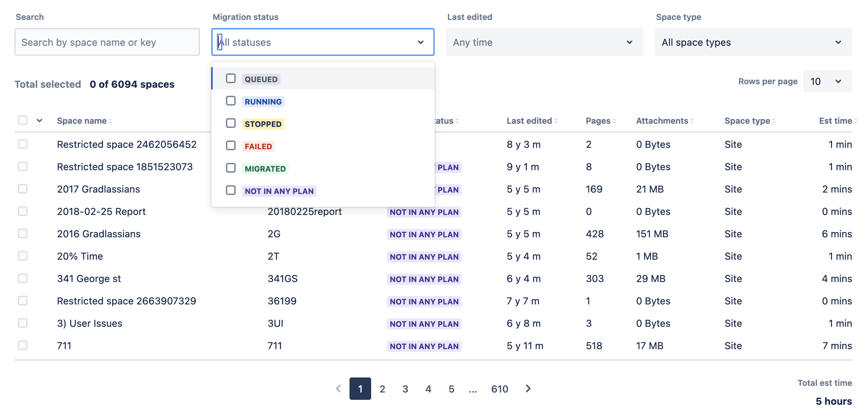868x418 pixels.
Task: Select NOT IN ANY PLAN in the status menu
Action: (x=279, y=191)
